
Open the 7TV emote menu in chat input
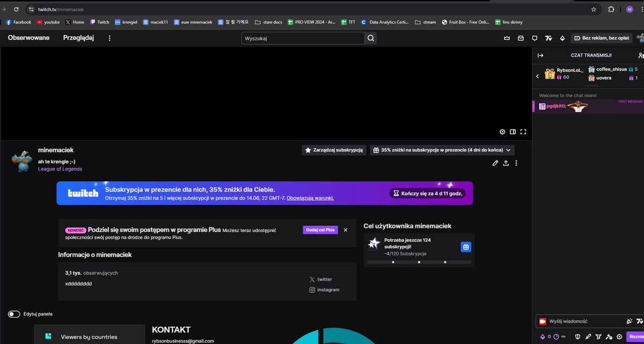coord(639,321)
